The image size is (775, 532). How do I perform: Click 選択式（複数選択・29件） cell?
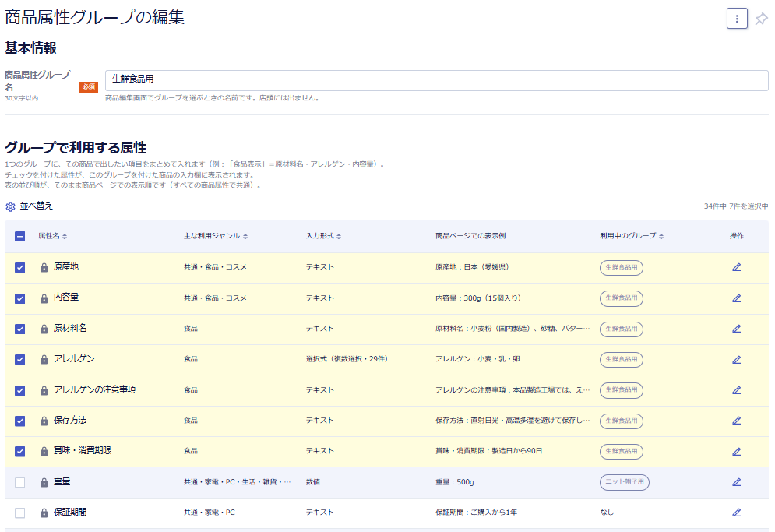coord(347,359)
